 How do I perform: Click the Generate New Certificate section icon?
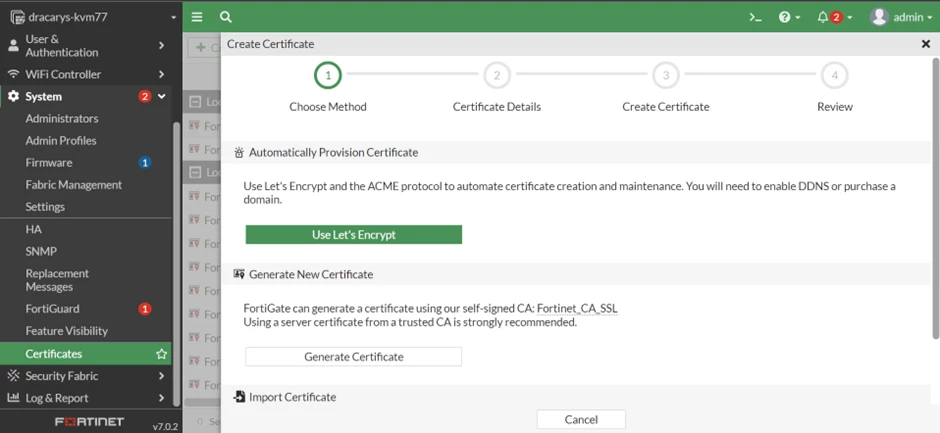(x=239, y=274)
